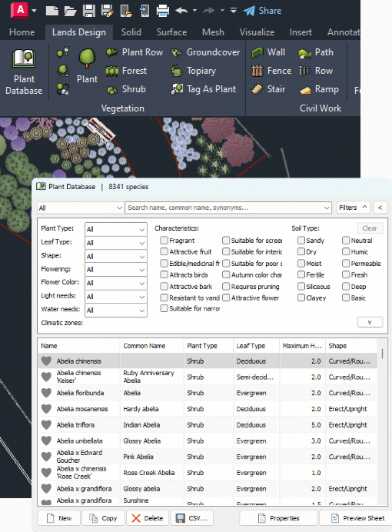The height and width of the screenshot is (532, 392).
Task: Click the Save disk icon in quick access toolbar
Action: [89, 11]
